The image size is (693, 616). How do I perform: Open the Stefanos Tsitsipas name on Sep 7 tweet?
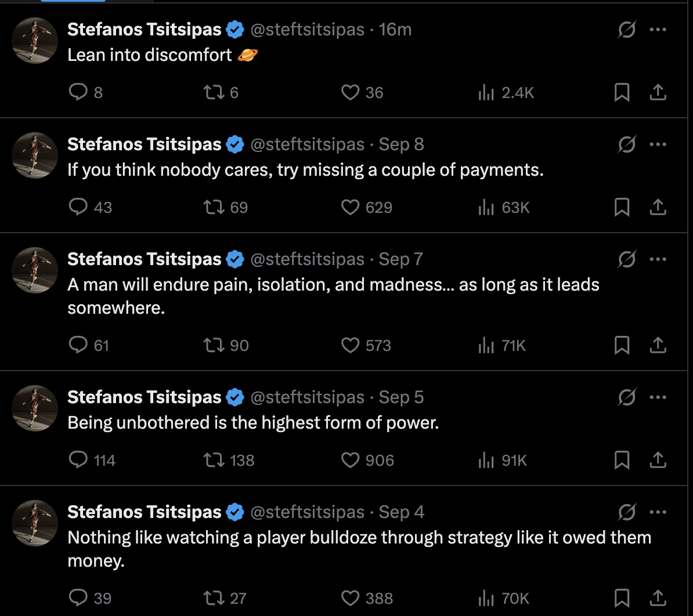pos(145,259)
